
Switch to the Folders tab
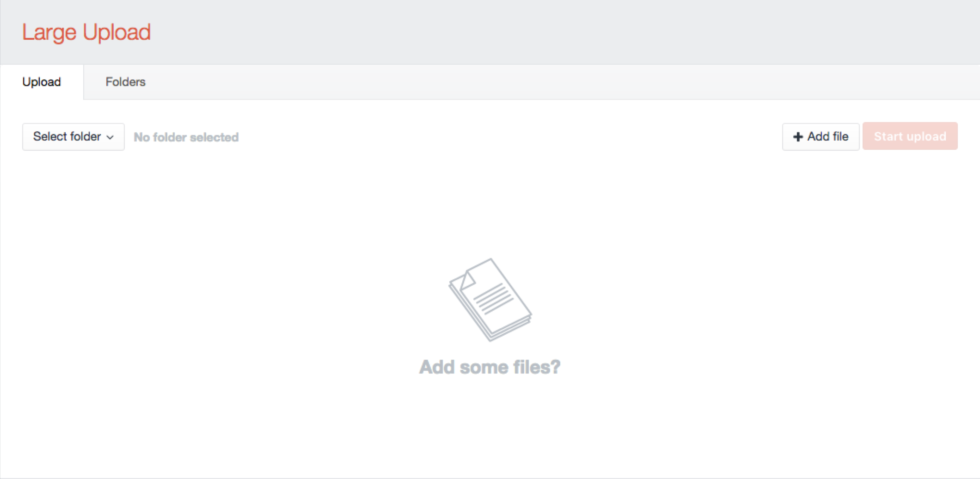click(x=126, y=82)
